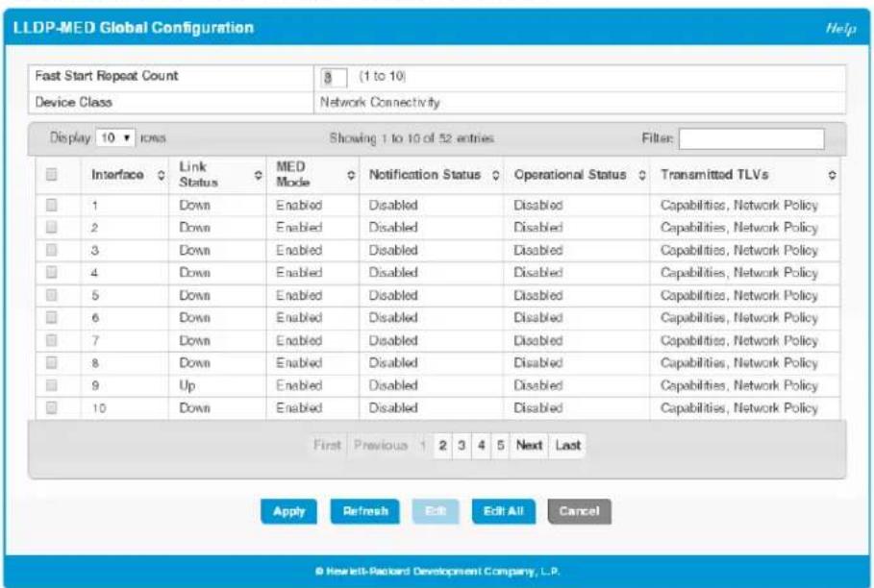Check the box for interface 8
Viewport: 874px width, 588px height.
pyautogui.click(x=51, y=362)
